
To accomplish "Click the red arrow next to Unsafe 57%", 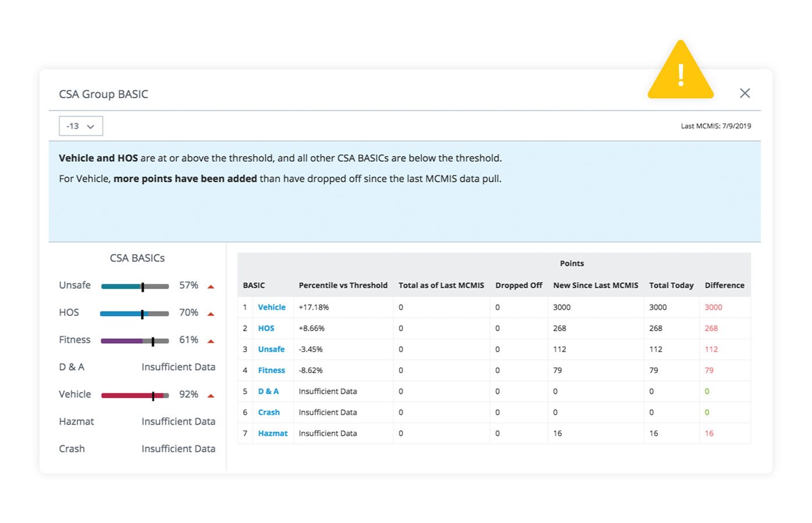I will [211, 286].
